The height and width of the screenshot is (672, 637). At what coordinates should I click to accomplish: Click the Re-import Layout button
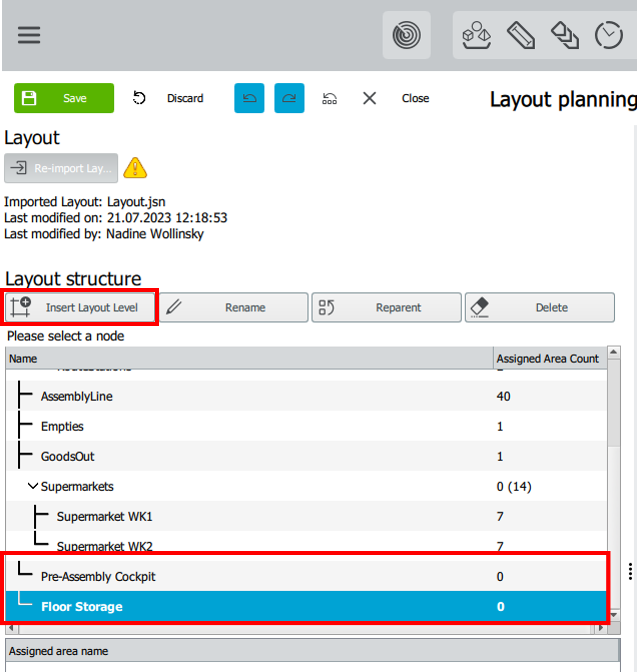pos(61,168)
